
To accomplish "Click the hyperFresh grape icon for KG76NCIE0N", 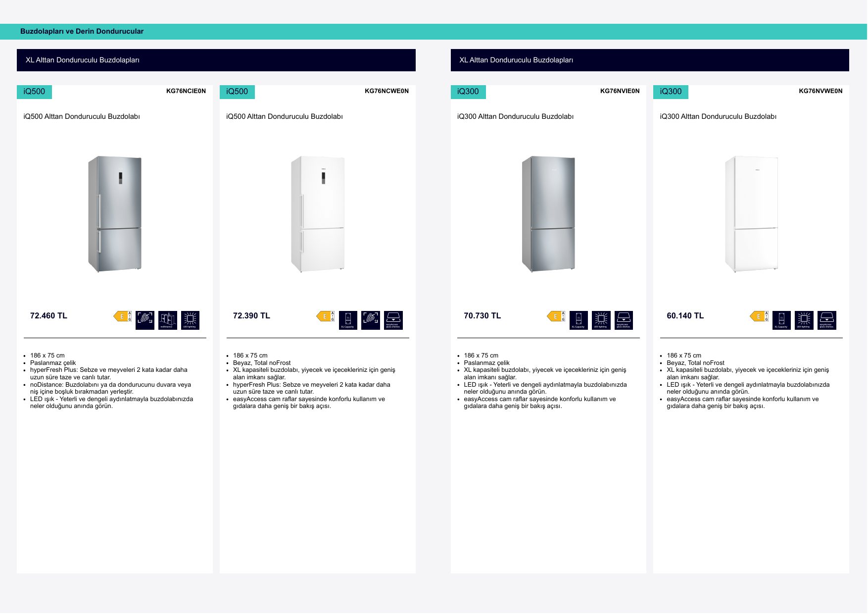I will pos(145,320).
